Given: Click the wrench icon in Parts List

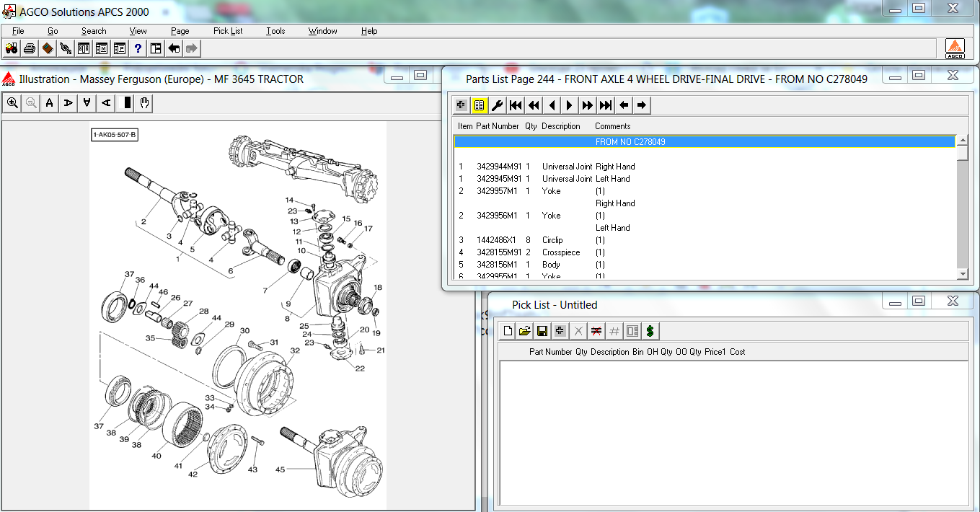Looking at the screenshot, I should coord(498,105).
